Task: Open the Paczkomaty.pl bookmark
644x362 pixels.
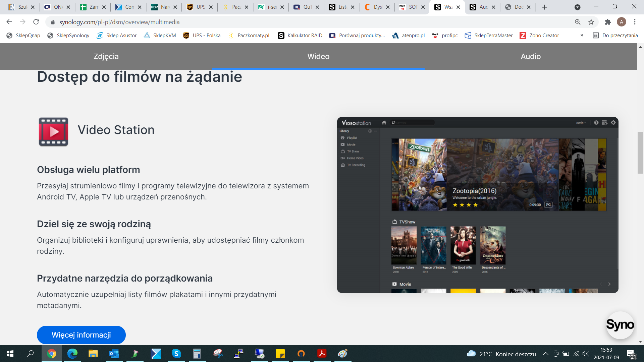Action: [249, 36]
